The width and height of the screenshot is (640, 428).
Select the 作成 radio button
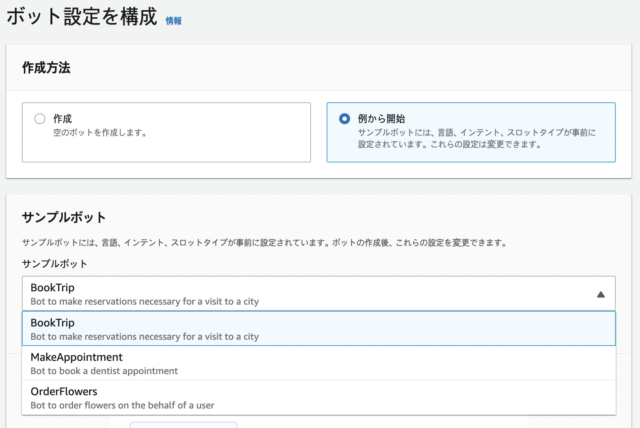tap(40, 119)
